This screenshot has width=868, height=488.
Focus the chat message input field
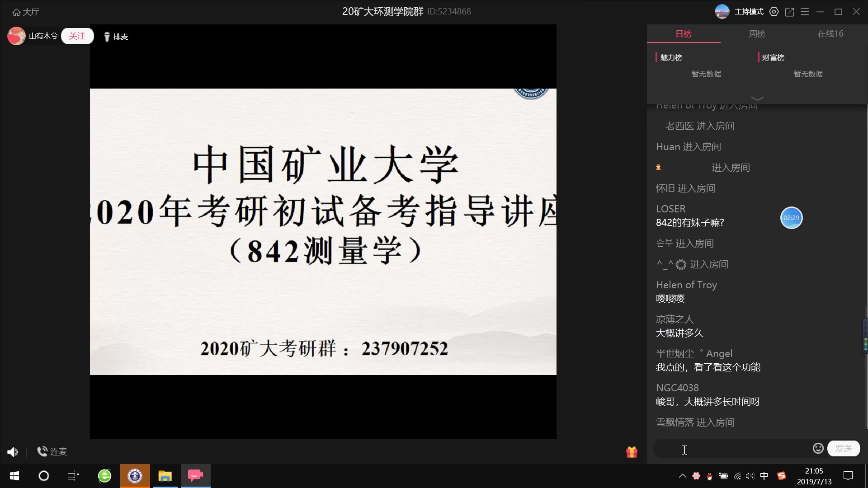pyautogui.click(x=732, y=449)
